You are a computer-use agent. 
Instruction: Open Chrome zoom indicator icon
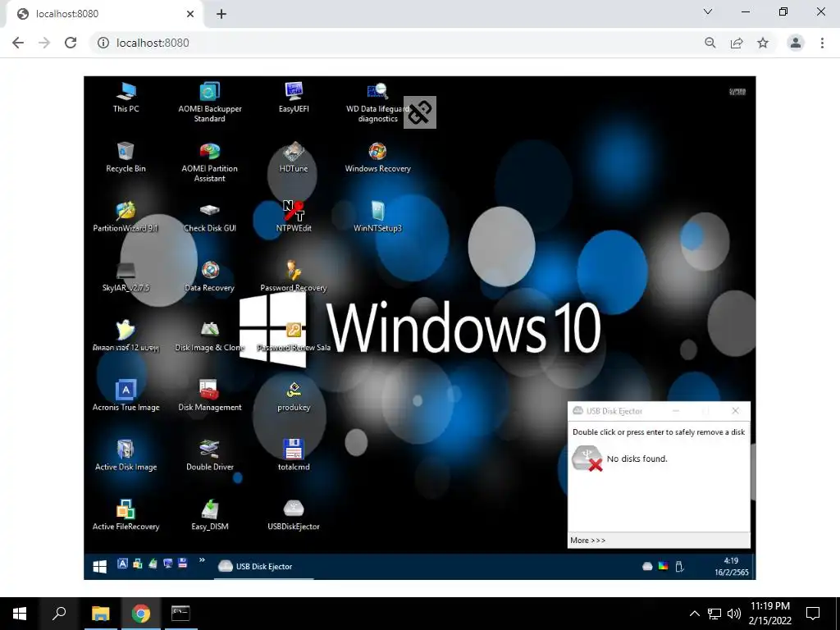[x=710, y=43]
